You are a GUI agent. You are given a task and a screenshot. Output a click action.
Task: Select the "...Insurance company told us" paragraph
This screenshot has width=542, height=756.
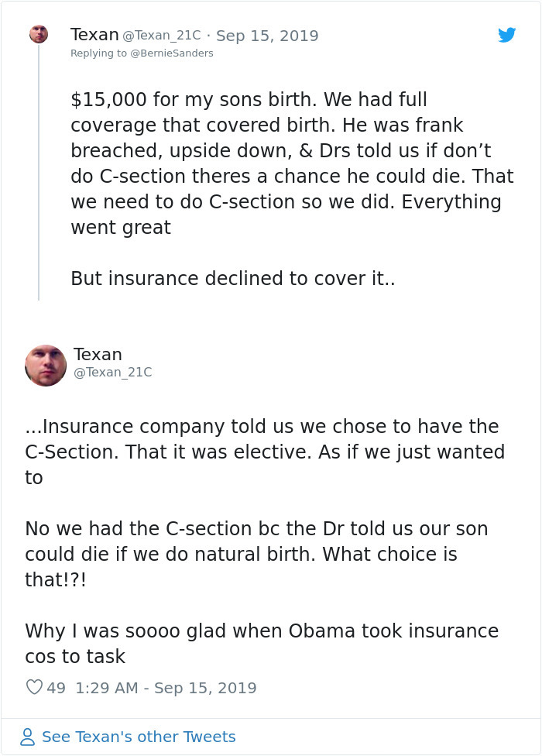[264, 452]
